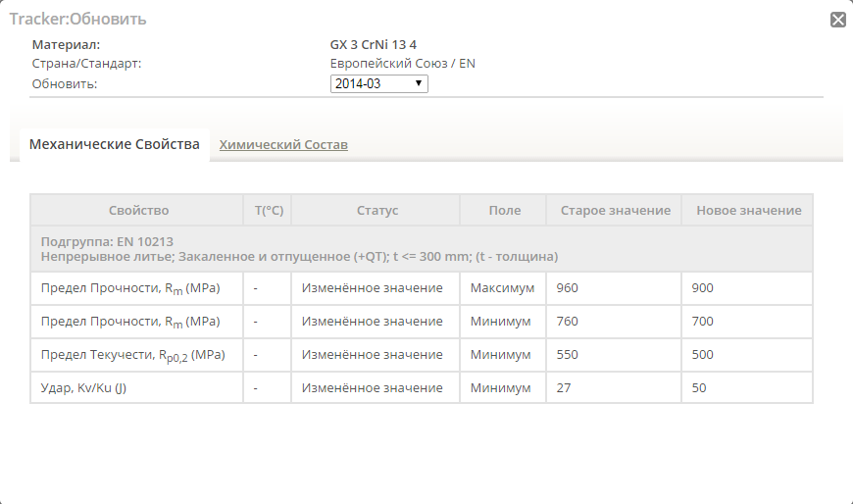Select the Подгруппа: EN 10213 group row
The image size is (853, 504).
coord(422,249)
